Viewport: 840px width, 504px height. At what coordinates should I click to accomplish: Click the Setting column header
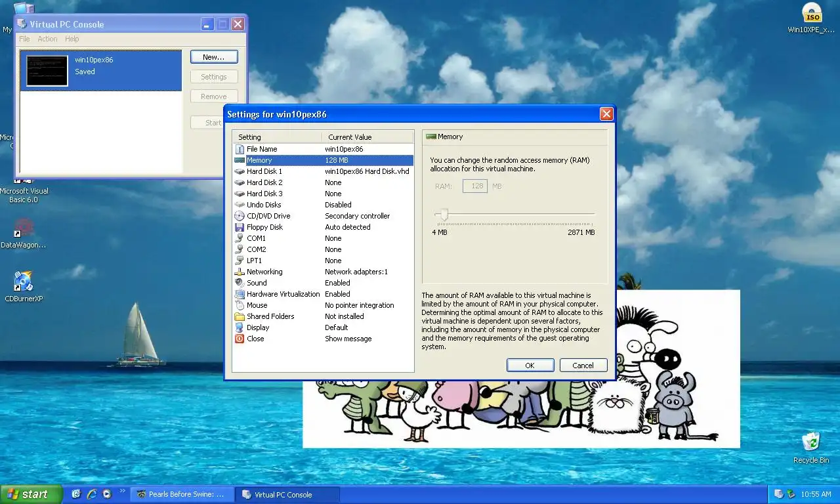point(278,137)
